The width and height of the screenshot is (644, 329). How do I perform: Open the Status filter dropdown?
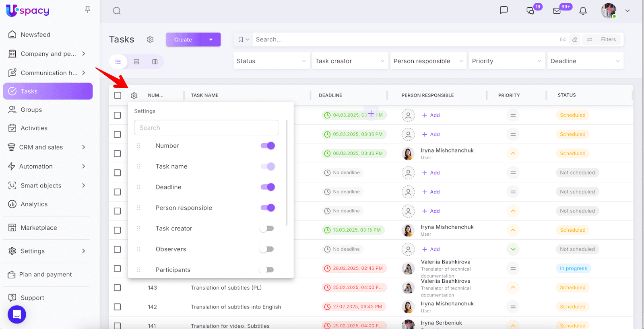(x=271, y=61)
